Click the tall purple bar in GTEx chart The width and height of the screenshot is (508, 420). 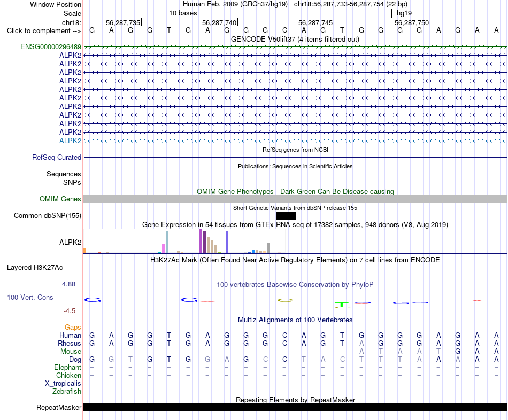(x=201, y=240)
